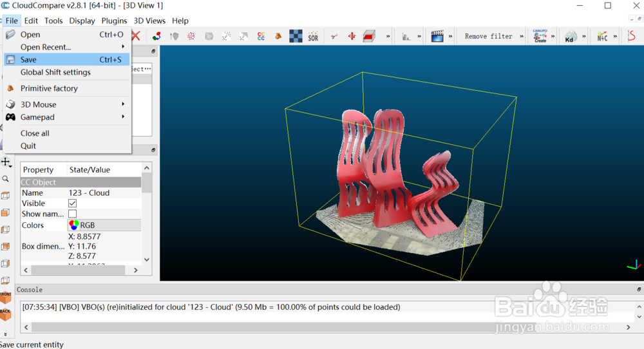The width and height of the screenshot is (644, 349).
Task: Click the second cube view icon below the magnifier
Action: (x=5, y=212)
